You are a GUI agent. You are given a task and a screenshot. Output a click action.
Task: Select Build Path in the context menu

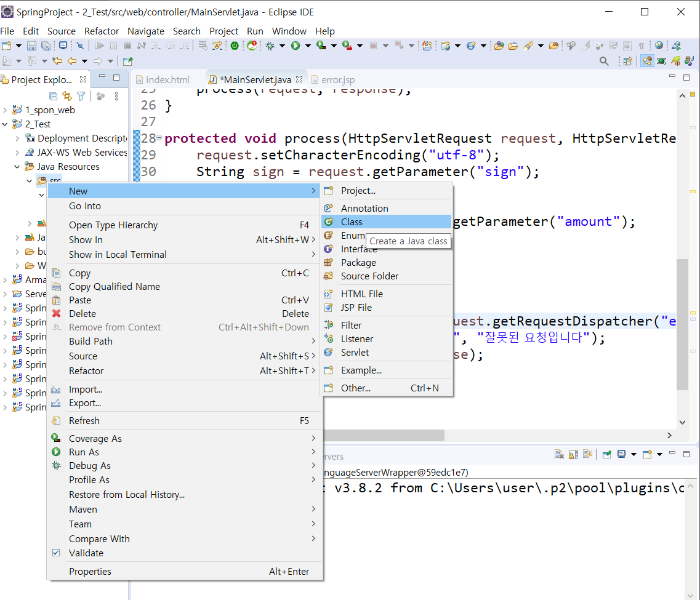[185, 342]
